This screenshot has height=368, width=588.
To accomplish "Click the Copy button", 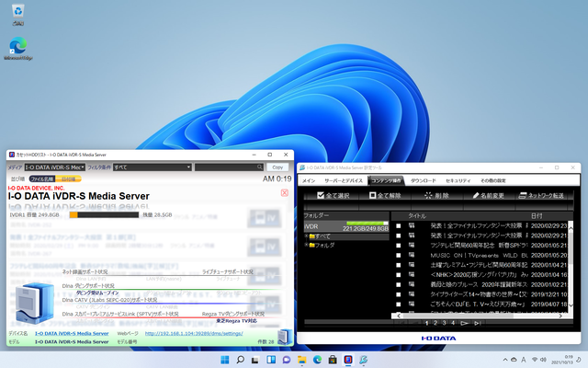I will (x=277, y=167).
